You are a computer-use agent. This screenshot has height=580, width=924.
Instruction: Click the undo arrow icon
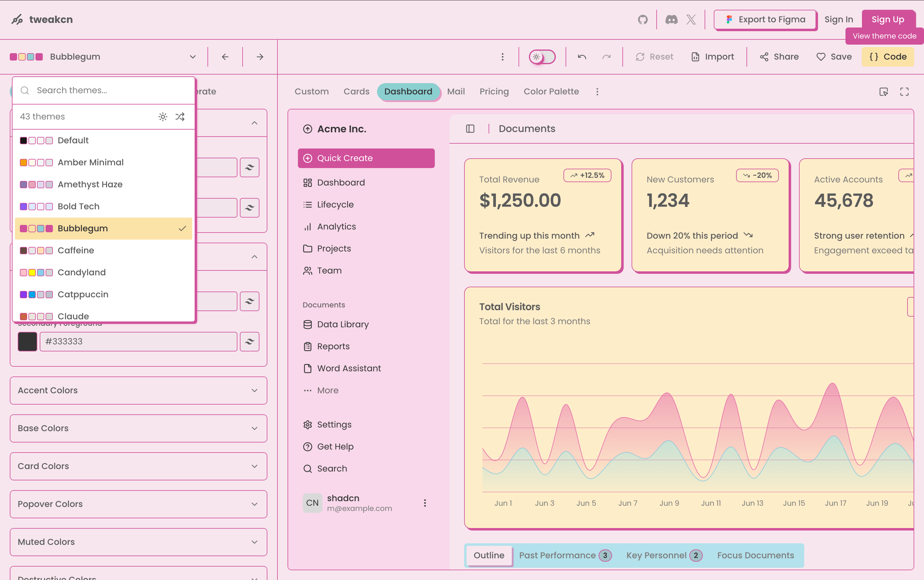pyautogui.click(x=582, y=57)
